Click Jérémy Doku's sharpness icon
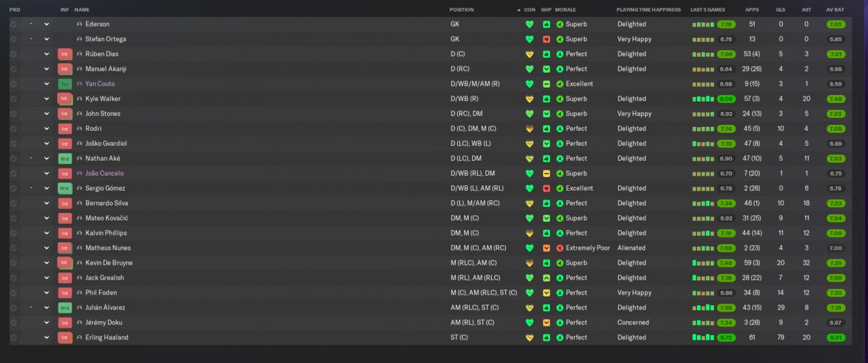 click(547, 323)
